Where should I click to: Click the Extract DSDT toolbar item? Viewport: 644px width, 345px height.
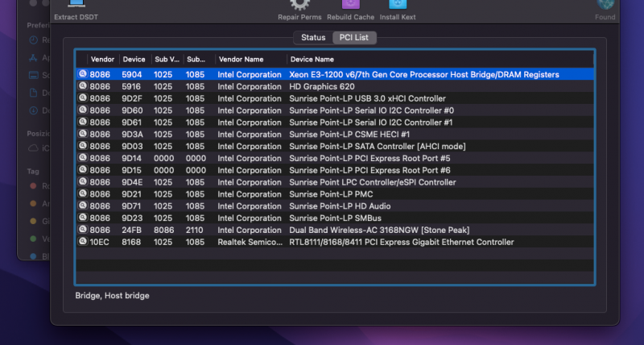[x=76, y=10]
